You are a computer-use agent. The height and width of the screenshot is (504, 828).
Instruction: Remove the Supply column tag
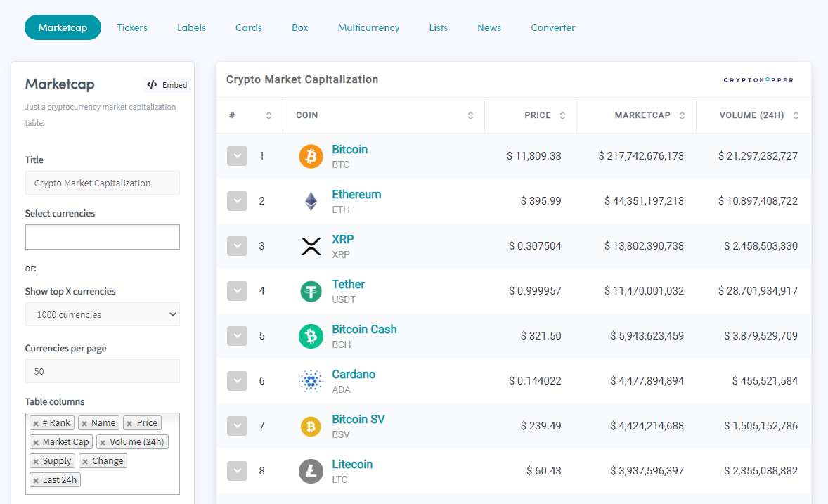pos(36,462)
